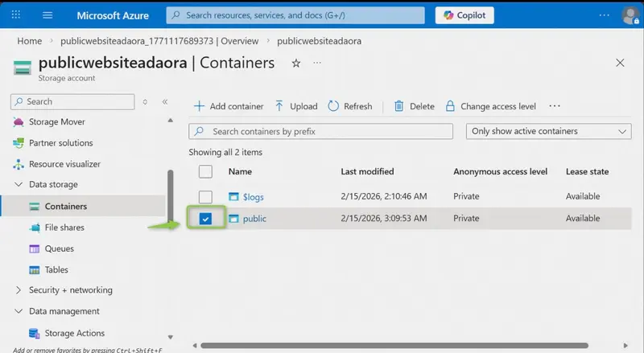Refresh the containers list

(x=350, y=106)
